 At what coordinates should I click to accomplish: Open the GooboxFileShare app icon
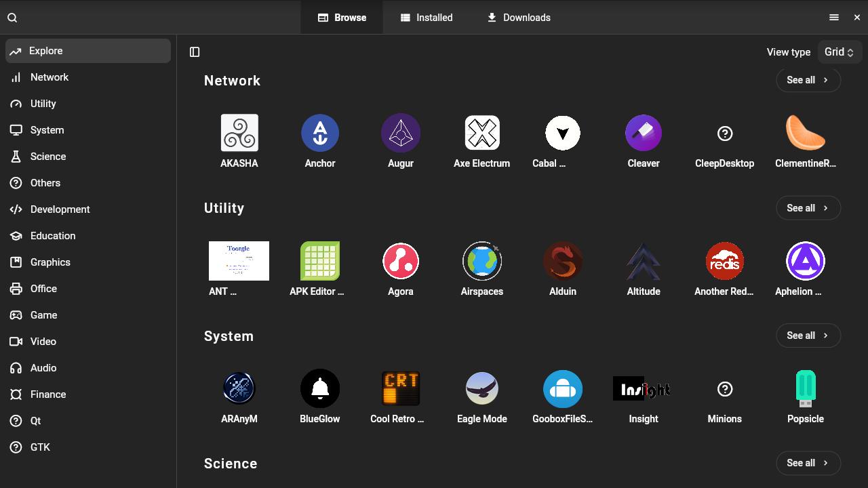pyautogui.click(x=563, y=388)
